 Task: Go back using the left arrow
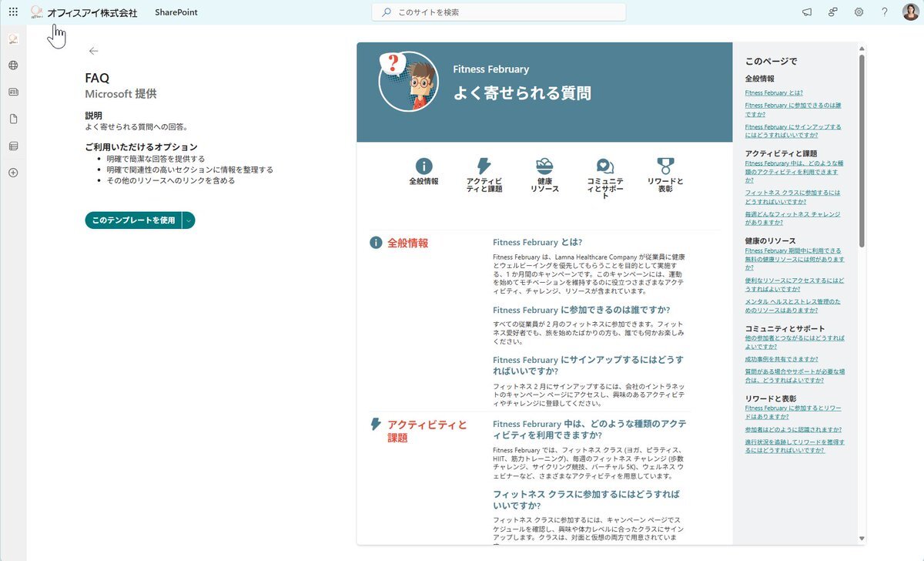click(x=93, y=51)
